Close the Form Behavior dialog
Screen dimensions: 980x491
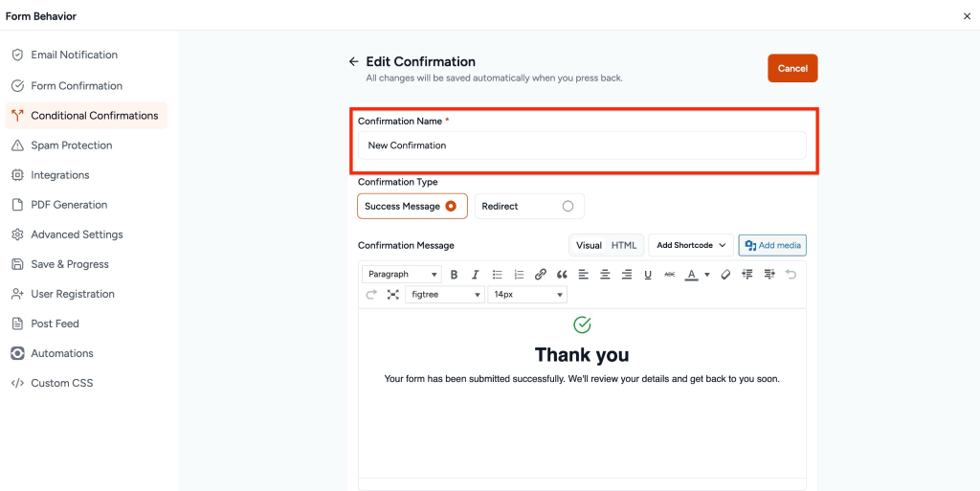click(967, 16)
